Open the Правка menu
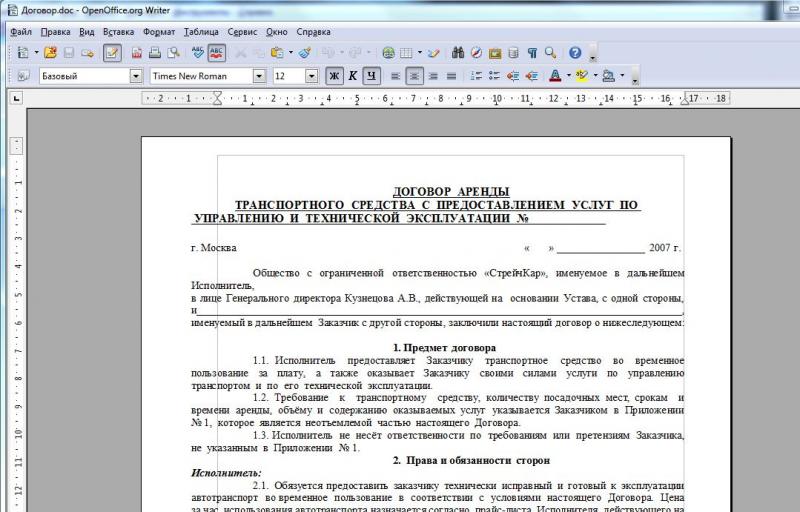The width and height of the screenshot is (800, 512). (56, 32)
